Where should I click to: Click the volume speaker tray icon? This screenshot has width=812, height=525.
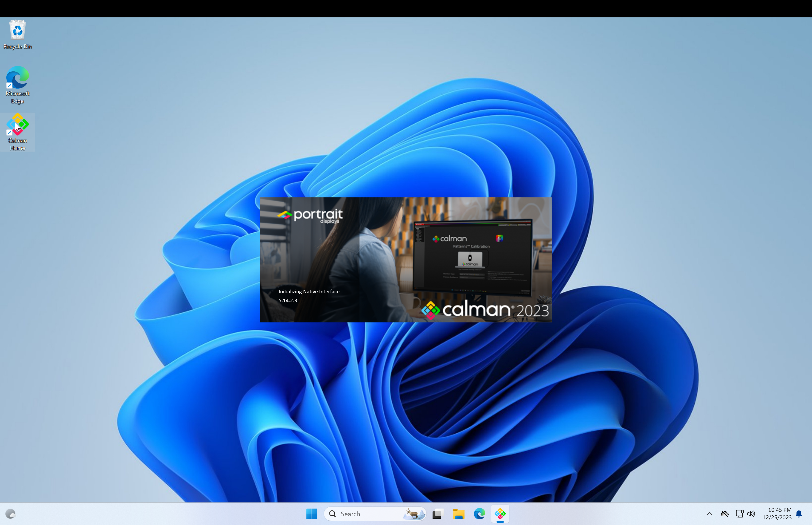tap(751, 513)
